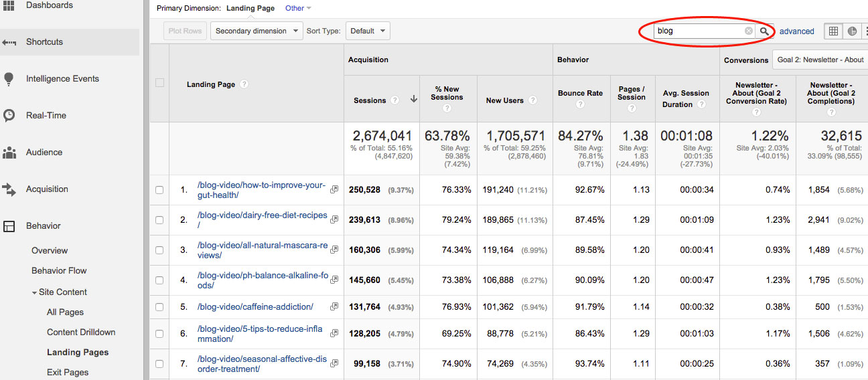868x380 pixels.
Task: Click help icon under Bounce Rate
Action: (580, 105)
